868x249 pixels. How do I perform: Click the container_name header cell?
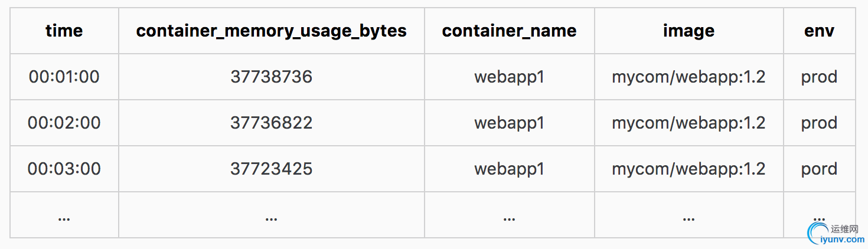[x=509, y=31]
